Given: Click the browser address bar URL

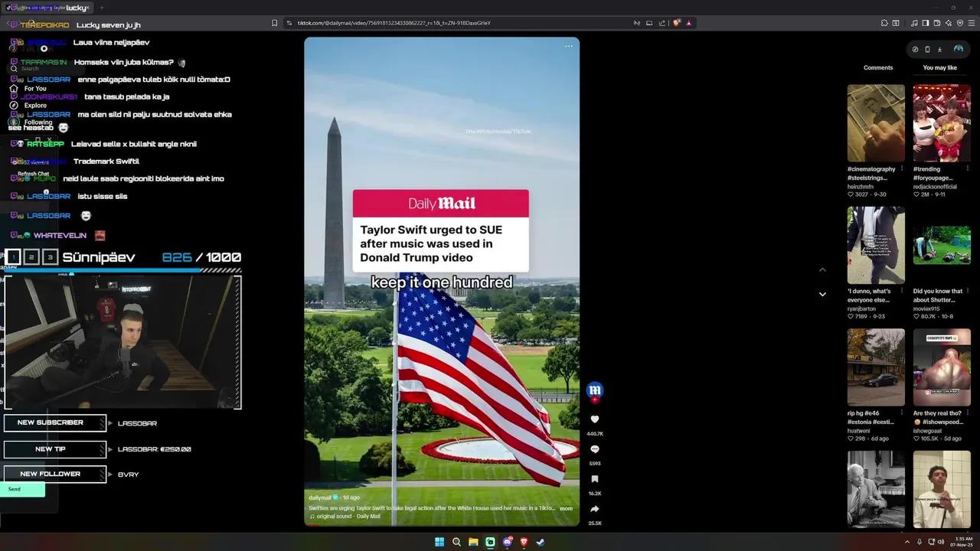Looking at the screenshot, I should coord(394,23).
